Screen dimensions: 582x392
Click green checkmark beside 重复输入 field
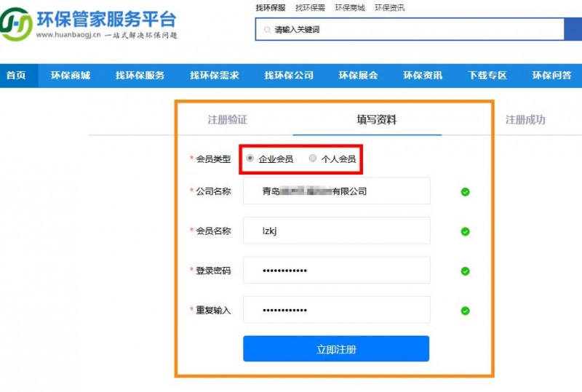[465, 311]
